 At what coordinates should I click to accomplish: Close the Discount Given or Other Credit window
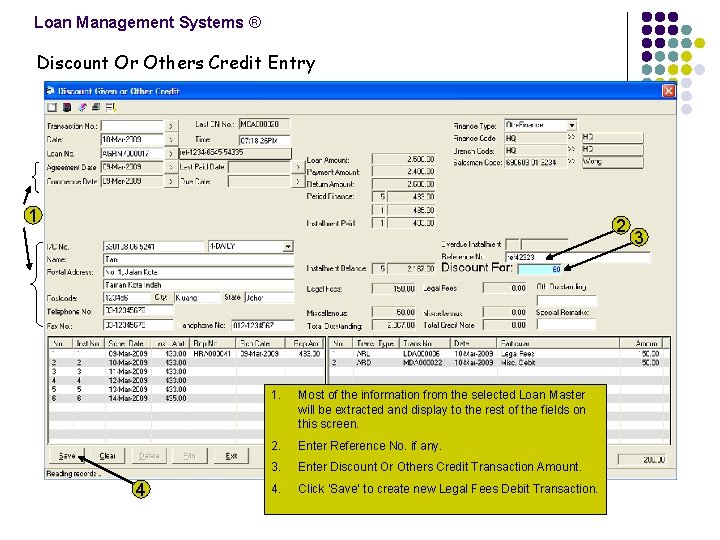[x=669, y=91]
